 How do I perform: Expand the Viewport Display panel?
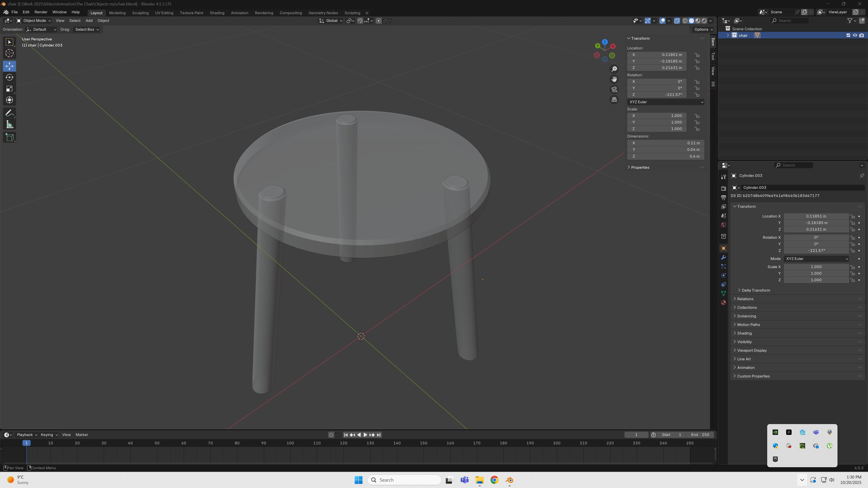point(752,351)
